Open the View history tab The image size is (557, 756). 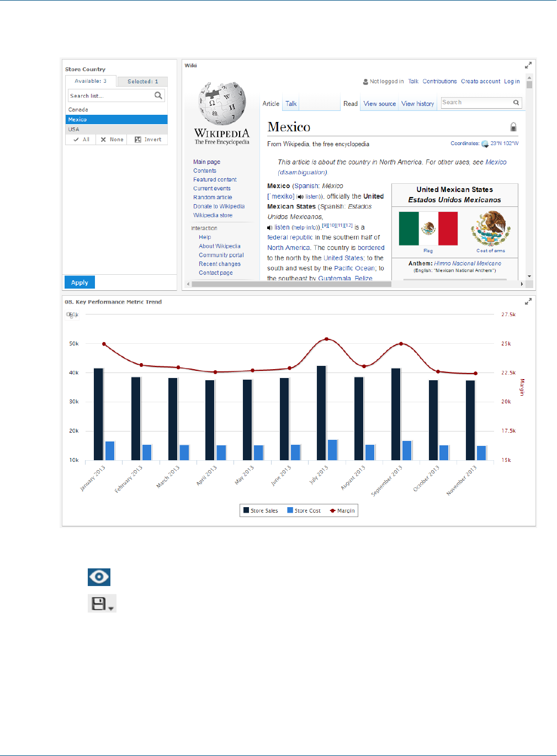(418, 104)
